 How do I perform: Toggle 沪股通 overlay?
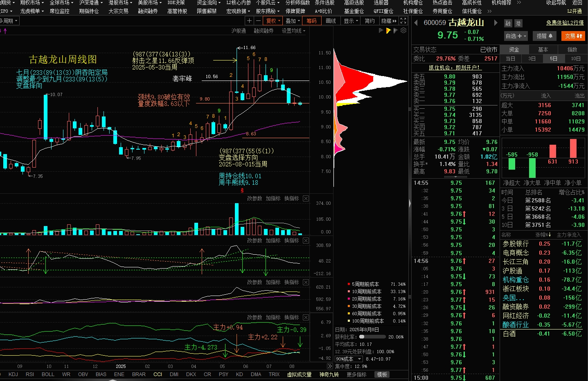(239, 31)
